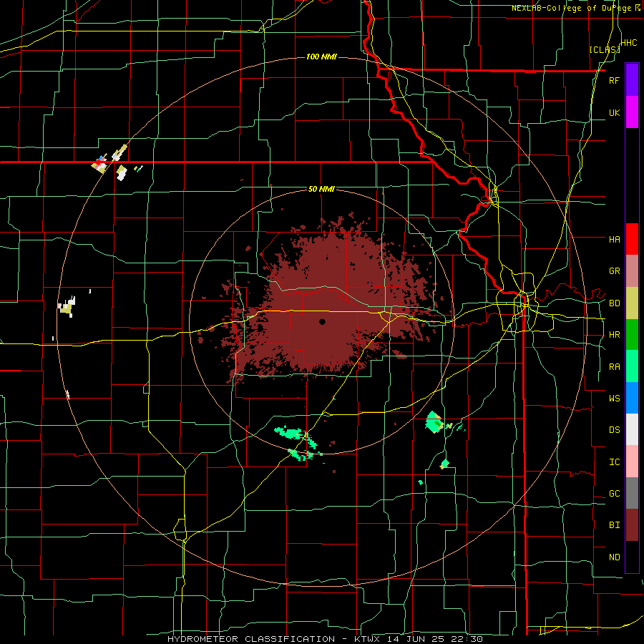Select the 'BD' legend label text

click(x=614, y=303)
